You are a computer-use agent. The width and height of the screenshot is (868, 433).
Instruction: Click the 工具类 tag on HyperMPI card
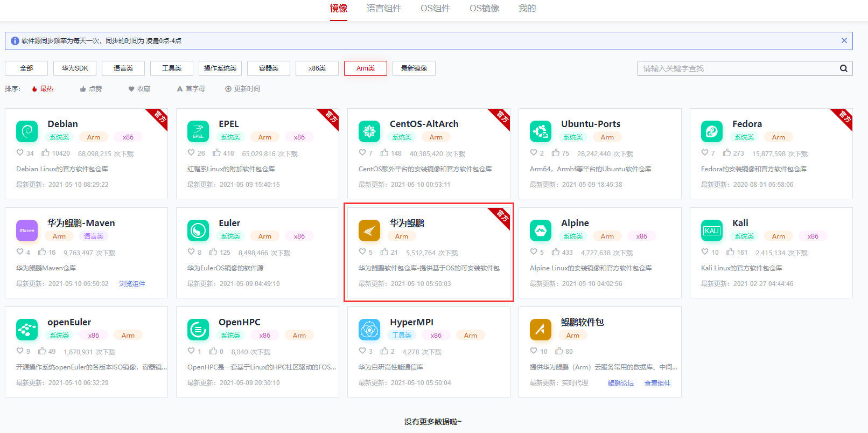(x=402, y=336)
